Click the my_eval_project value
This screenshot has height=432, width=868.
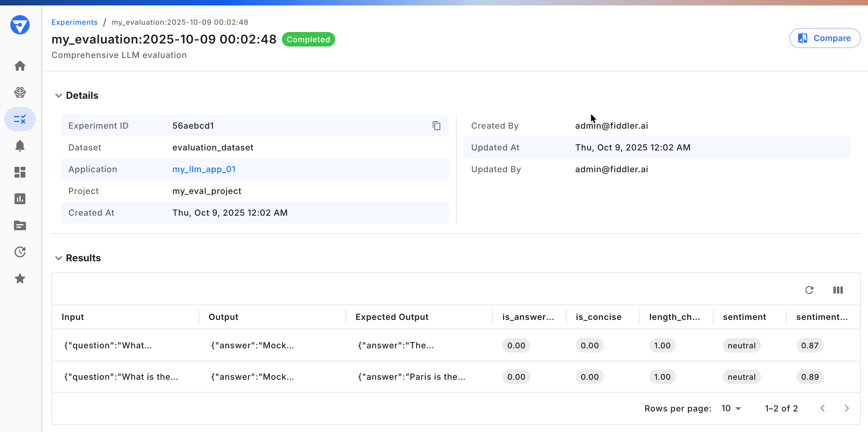207,191
